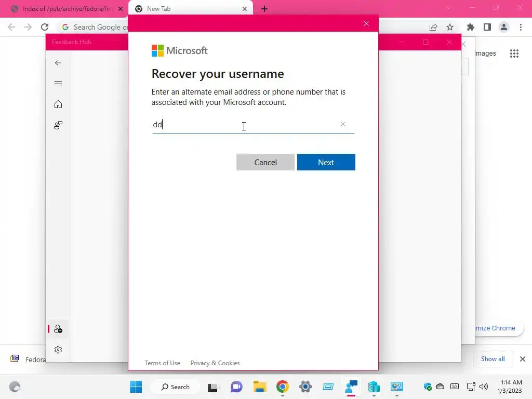Go back in Feedback Hub
The width and height of the screenshot is (532, 399).
(58, 63)
